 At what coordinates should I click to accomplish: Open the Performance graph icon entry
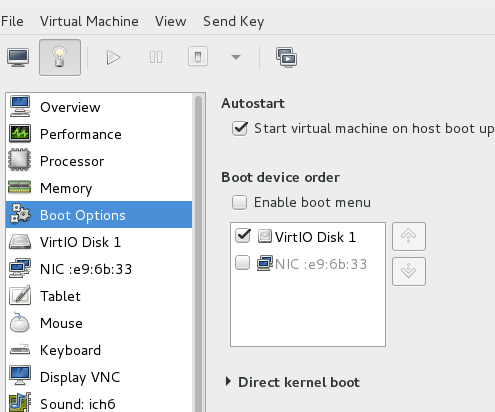(20, 133)
